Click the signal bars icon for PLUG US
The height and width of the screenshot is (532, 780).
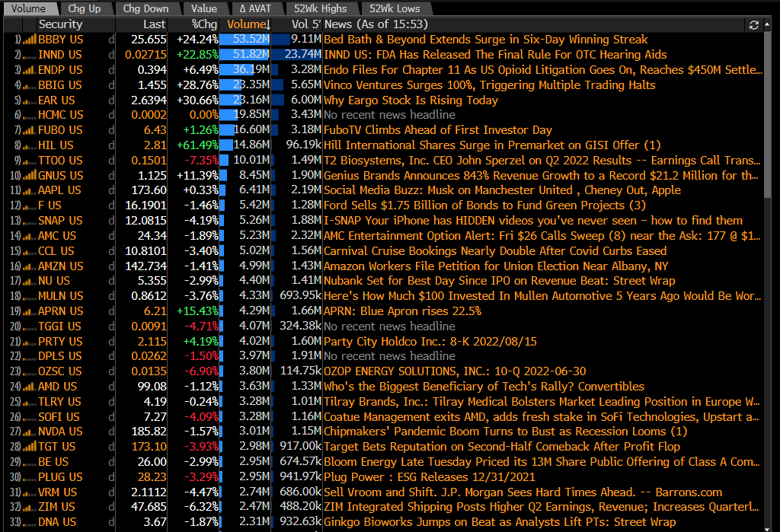[30, 477]
